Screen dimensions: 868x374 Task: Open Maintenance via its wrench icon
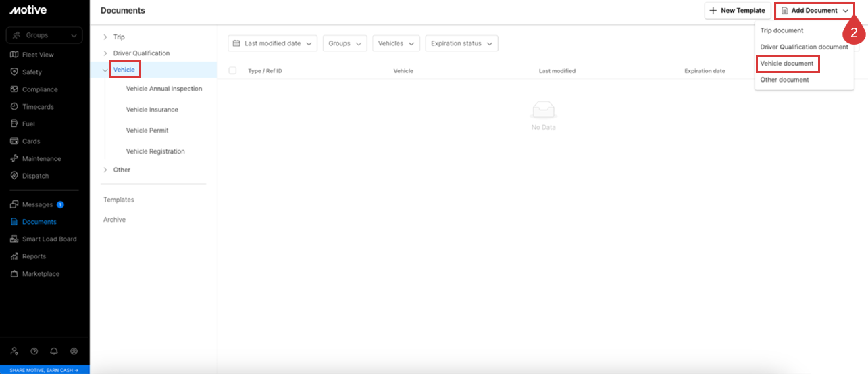tap(15, 159)
